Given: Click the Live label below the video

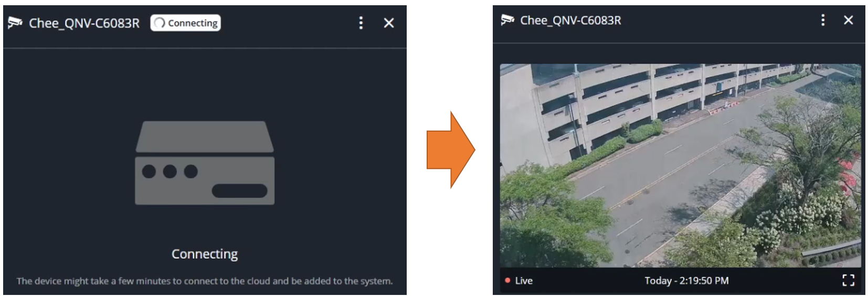Looking at the screenshot, I should pos(524,281).
